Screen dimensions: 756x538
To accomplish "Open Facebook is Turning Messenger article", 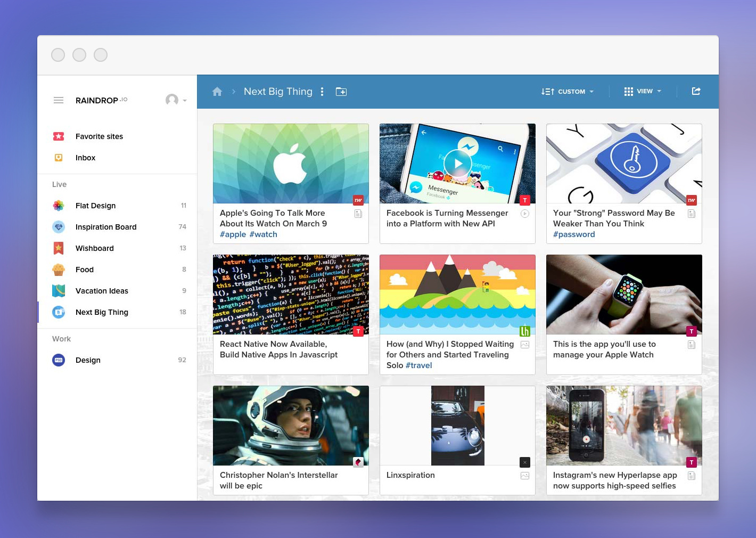I will point(447,218).
